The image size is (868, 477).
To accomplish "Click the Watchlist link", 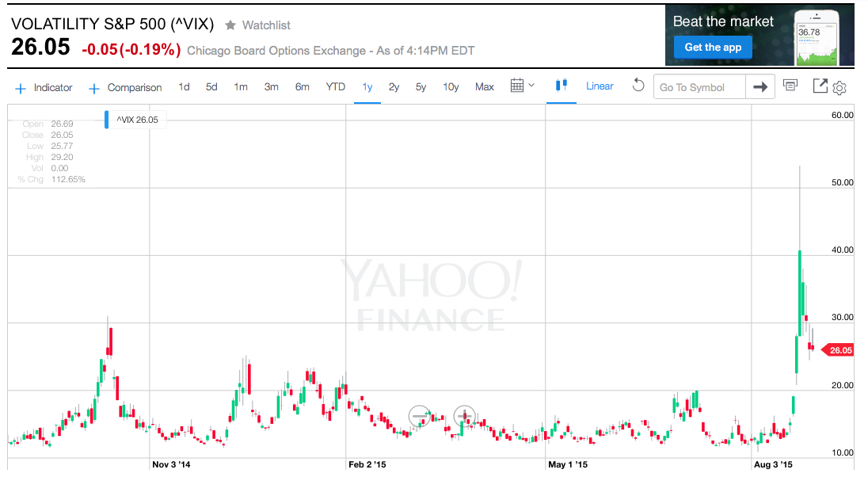I will click(x=266, y=25).
